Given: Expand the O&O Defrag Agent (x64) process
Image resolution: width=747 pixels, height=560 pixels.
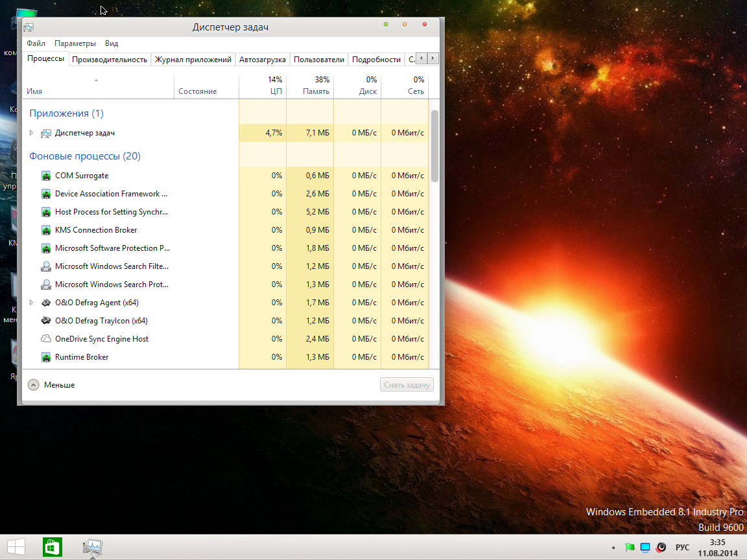Looking at the screenshot, I should (x=31, y=303).
